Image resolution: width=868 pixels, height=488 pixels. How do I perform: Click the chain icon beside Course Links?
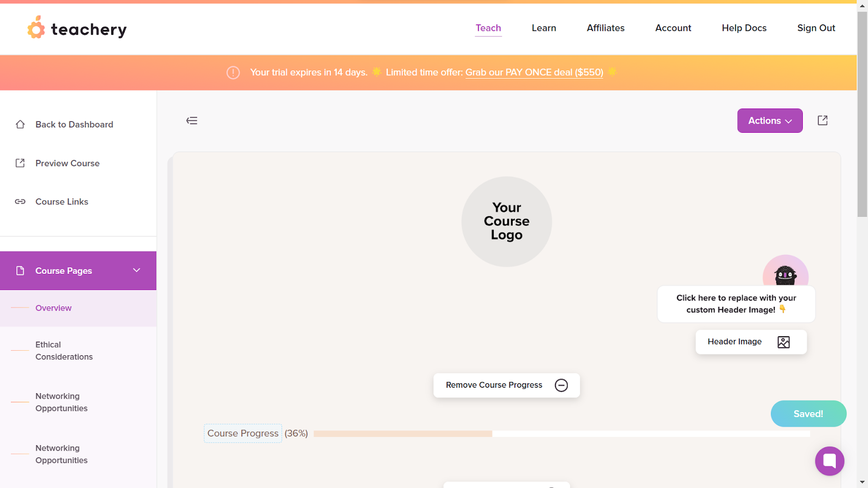tap(20, 201)
